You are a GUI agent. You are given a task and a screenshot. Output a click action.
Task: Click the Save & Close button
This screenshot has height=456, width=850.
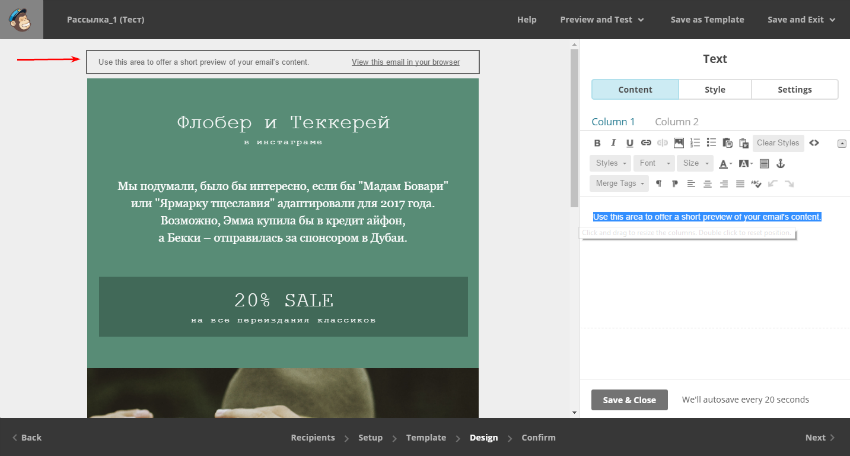point(629,400)
